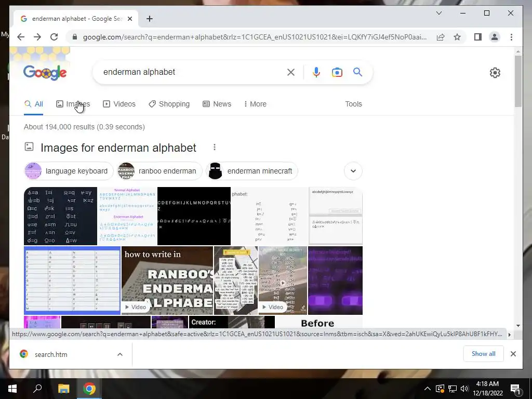Image resolution: width=532 pixels, height=399 pixels.
Task: Select the language keyboard filter chip
Action: [69, 171]
